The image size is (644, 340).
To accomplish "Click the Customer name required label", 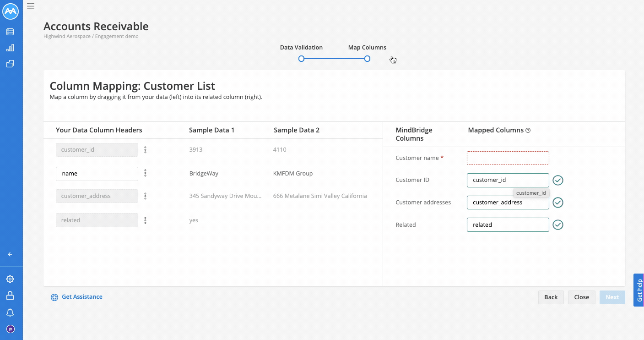I will (420, 158).
